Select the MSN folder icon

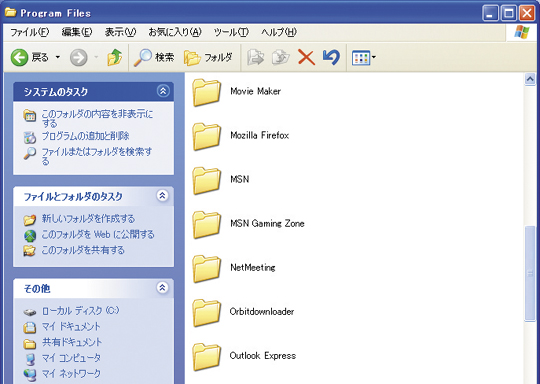point(206,180)
